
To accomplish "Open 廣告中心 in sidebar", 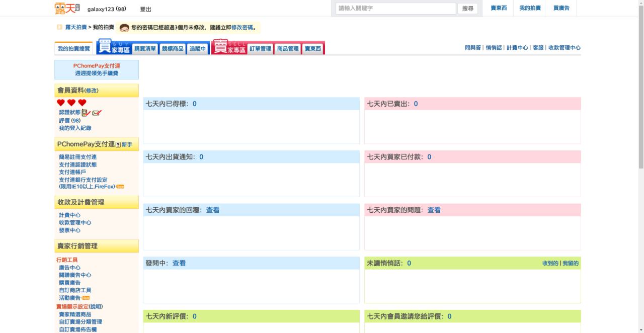I will tap(69, 268).
